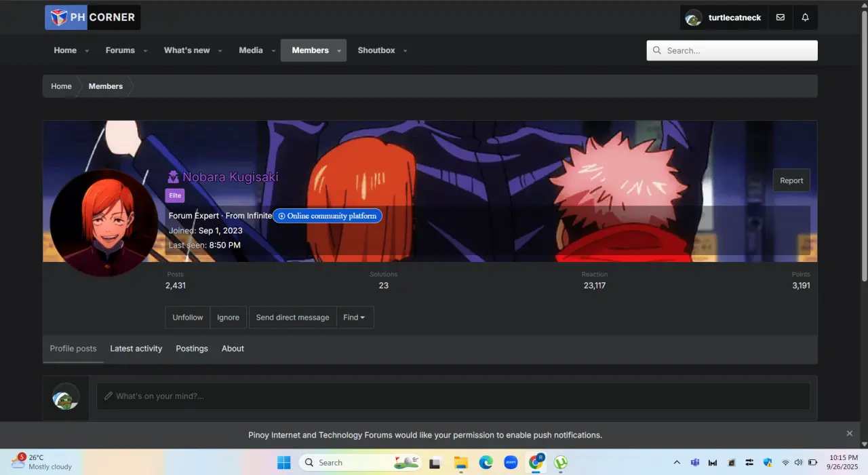Click your avatar beside the status box
The height and width of the screenshot is (475, 868).
point(66,396)
